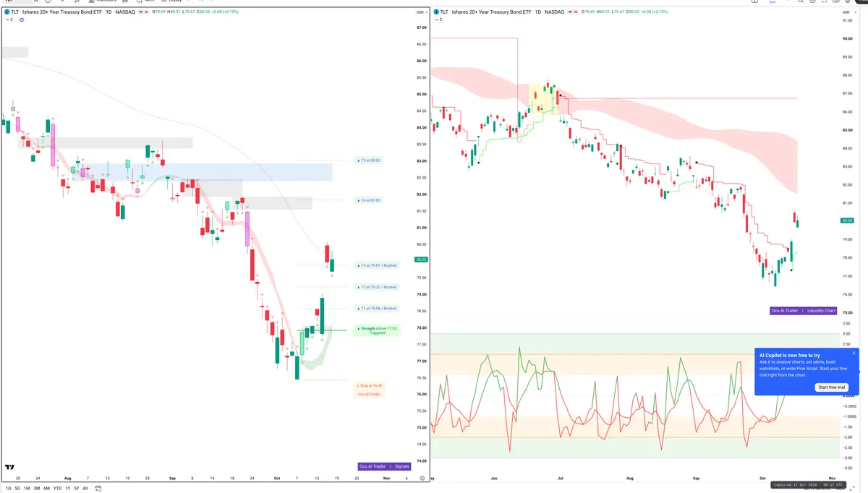
Task: Click the 80.05 current price tag on left chart
Action: (422, 259)
